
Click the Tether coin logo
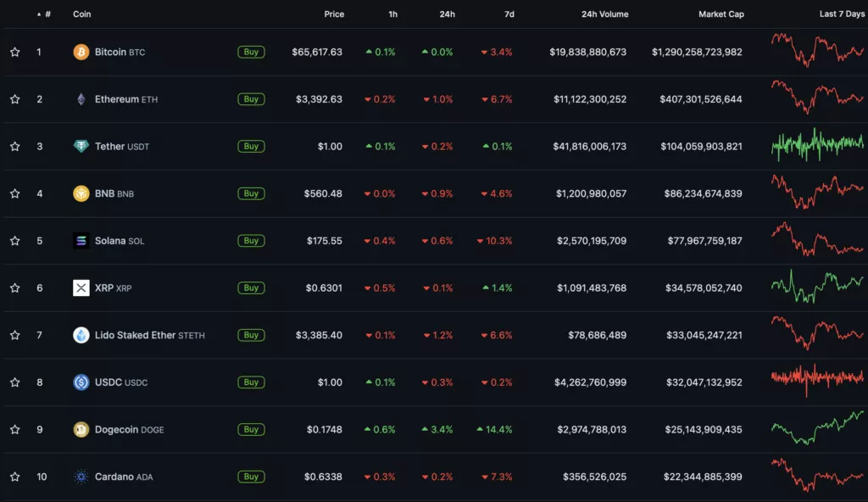(81, 147)
